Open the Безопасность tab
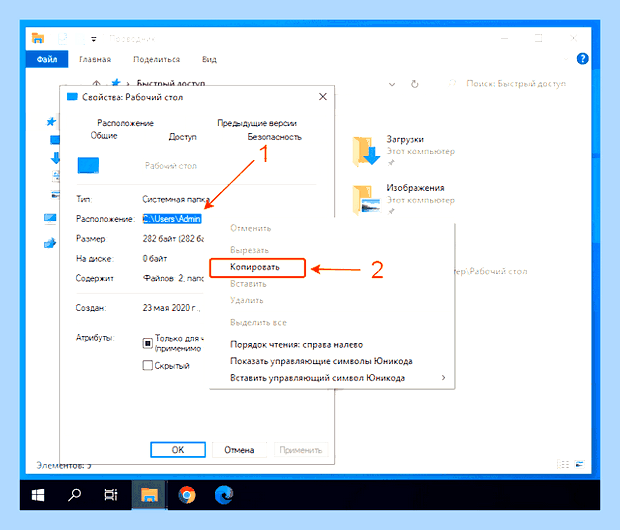Screen dimensions: 620x530 click(x=274, y=137)
